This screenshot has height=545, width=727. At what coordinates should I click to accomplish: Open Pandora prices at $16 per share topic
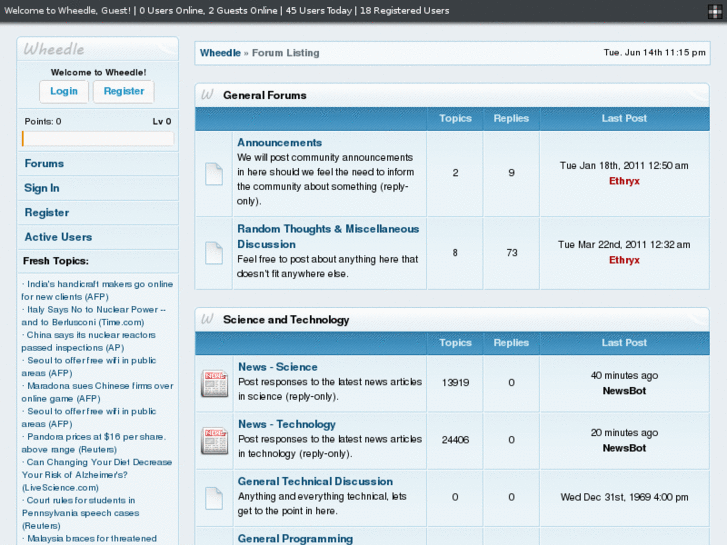[x=94, y=443]
